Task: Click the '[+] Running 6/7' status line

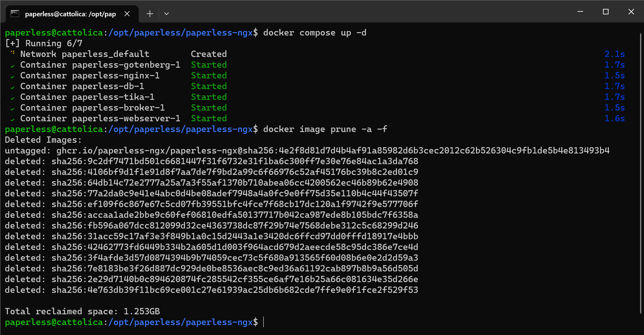Action: tap(44, 43)
